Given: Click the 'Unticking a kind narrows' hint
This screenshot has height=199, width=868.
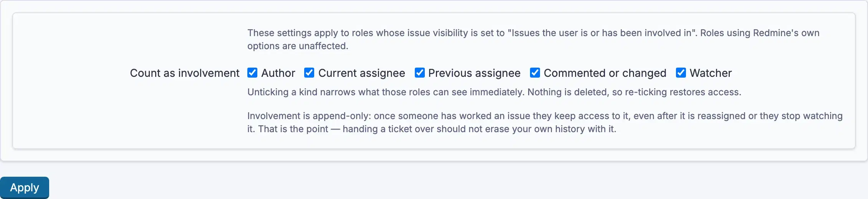Looking at the screenshot, I should tap(494, 92).
